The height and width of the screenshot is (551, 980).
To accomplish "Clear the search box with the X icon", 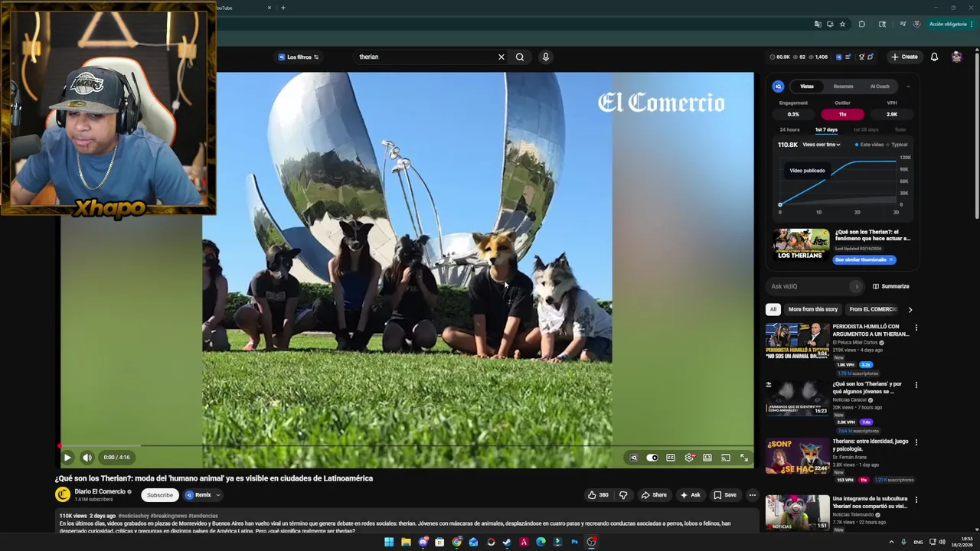I will [x=501, y=57].
